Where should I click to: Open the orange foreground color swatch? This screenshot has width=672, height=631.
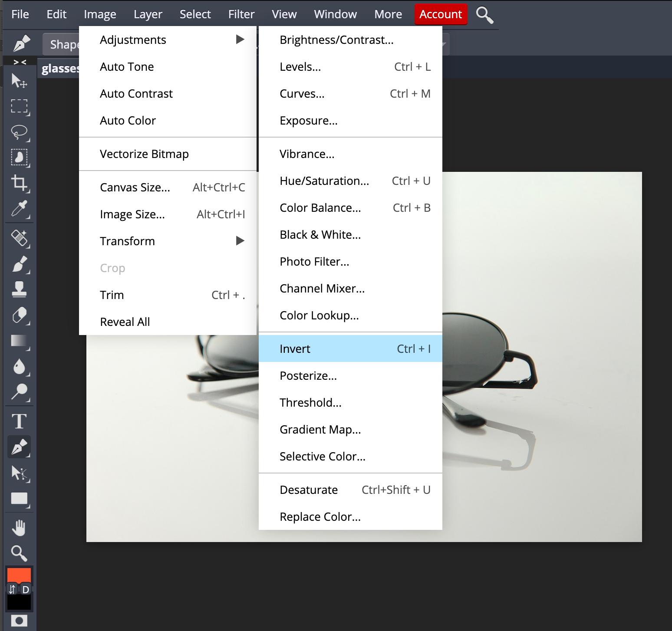tap(19, 575)
